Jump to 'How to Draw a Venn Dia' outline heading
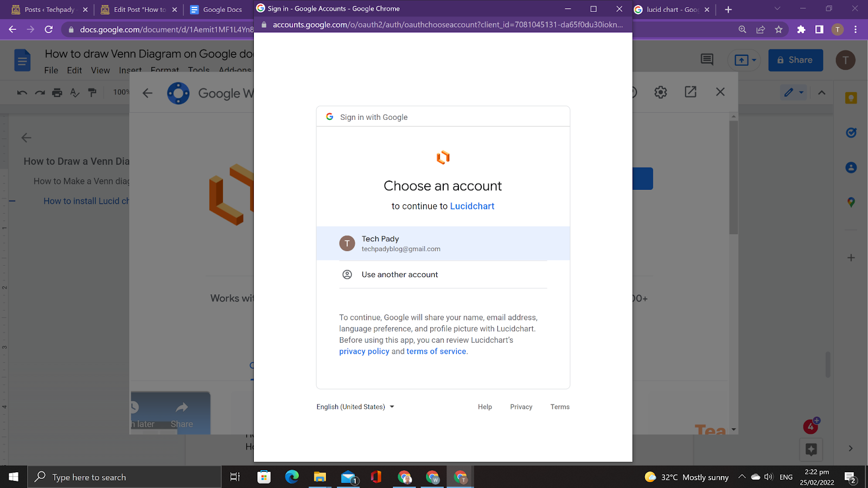 coord(76,162)
